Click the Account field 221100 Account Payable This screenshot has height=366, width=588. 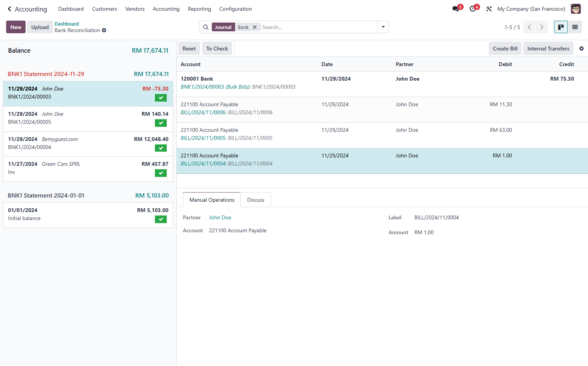click(x=238, y=230)
